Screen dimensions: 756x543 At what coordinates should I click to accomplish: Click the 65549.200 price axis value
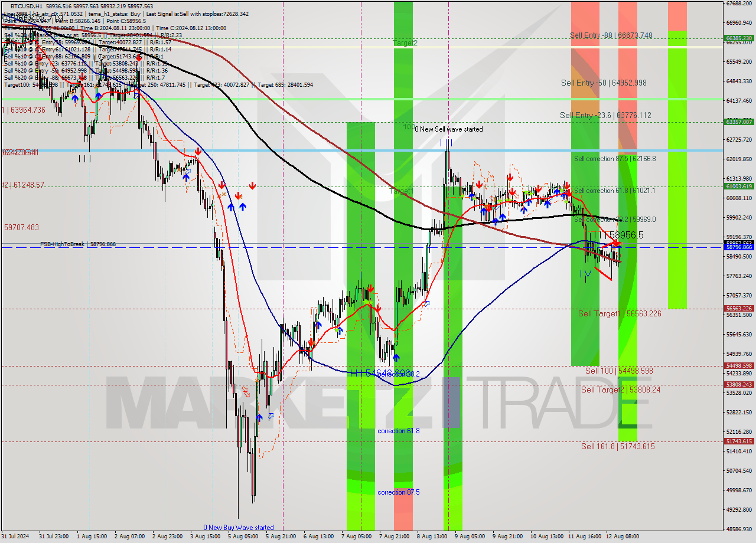click(739, 62)
